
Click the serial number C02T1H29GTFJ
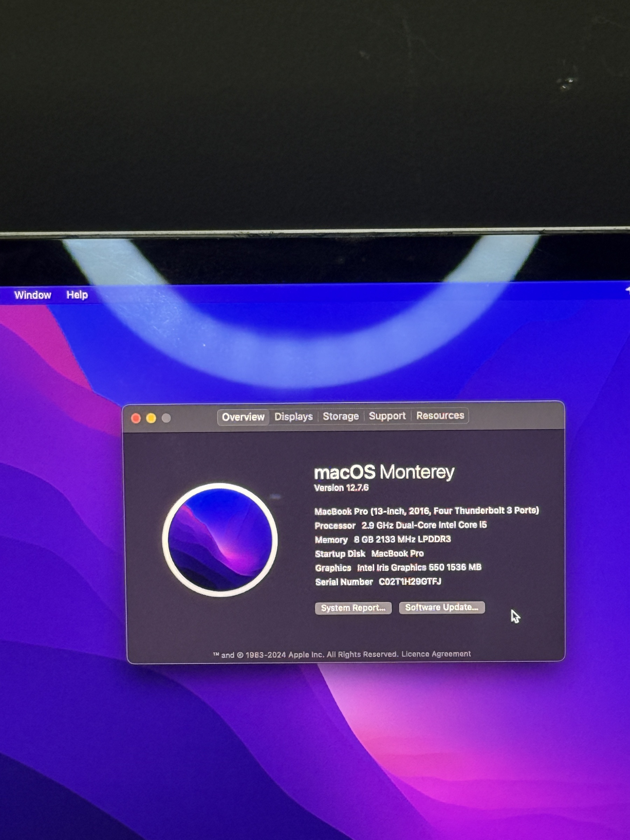click(410, 582)
